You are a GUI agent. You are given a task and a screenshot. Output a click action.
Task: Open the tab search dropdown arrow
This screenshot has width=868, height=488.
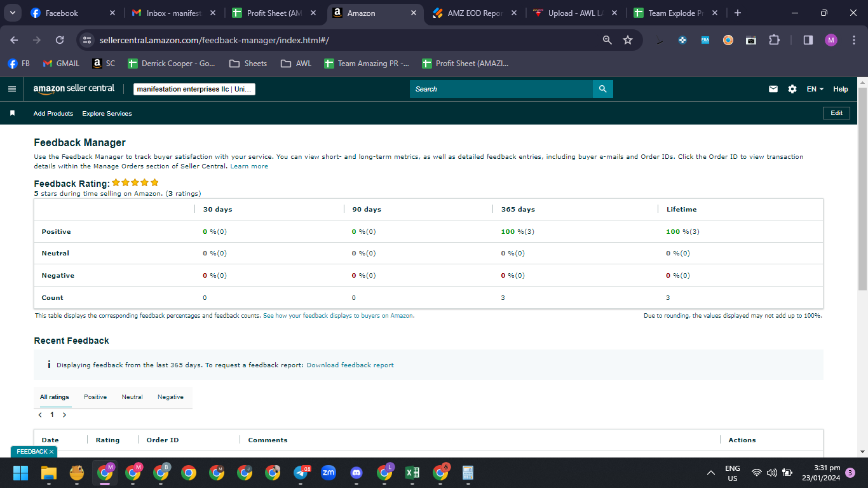click(x=12, y=13)
